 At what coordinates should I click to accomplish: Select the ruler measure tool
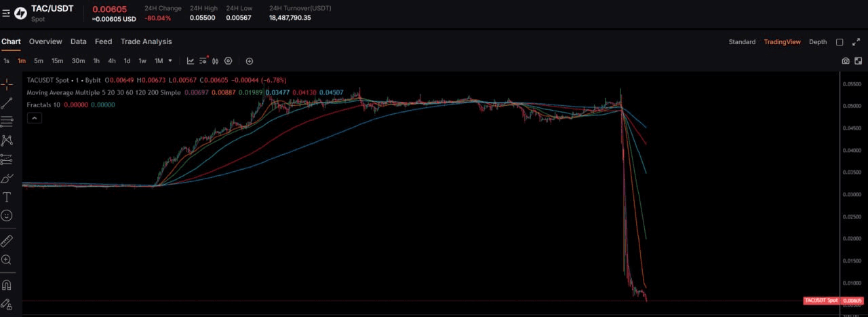pyautogui.click(x=7, y=241)
